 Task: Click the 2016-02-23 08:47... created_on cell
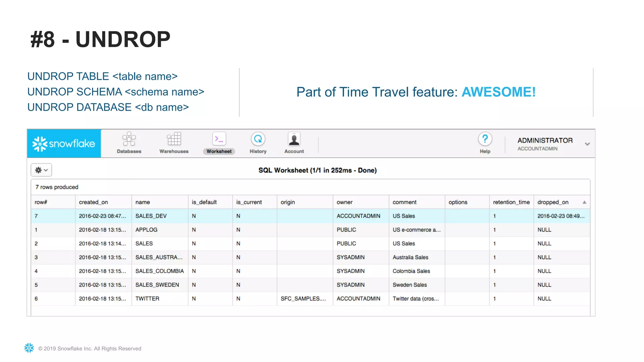point(103,216)
